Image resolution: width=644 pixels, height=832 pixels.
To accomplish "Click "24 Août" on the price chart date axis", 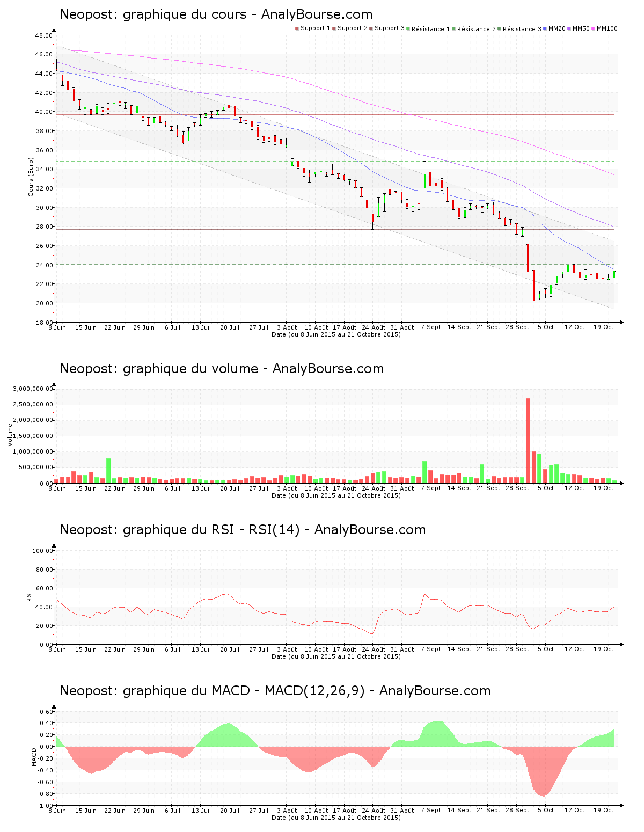I will [x=374, y=327].
